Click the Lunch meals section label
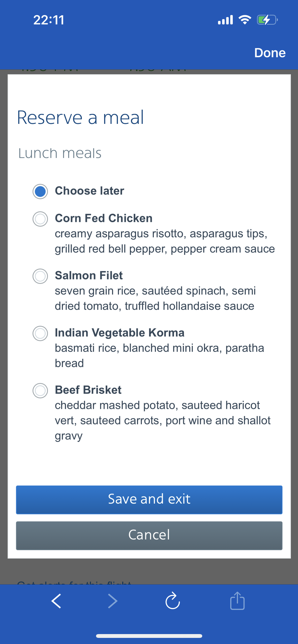This screenshot has width=298, height=644. click(x=60, y=153)
